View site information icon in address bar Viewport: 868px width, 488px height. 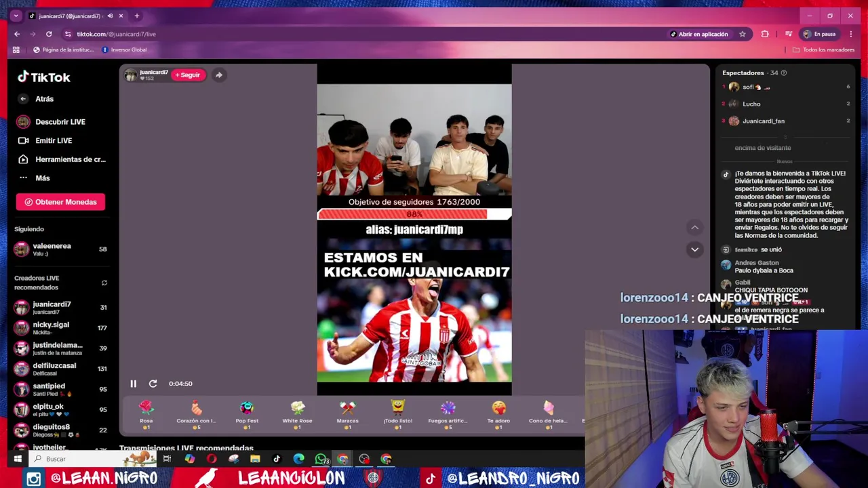point(68,34)
